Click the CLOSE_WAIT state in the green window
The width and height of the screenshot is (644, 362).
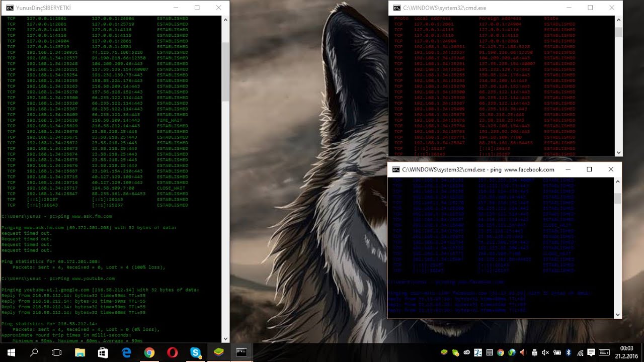[x=172, y=188]
